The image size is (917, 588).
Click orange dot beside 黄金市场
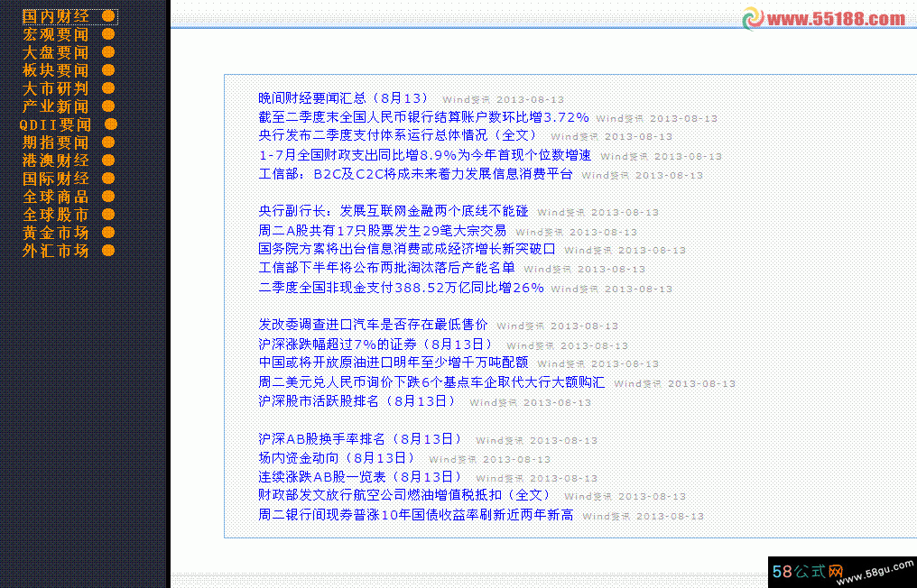(108, 232)
